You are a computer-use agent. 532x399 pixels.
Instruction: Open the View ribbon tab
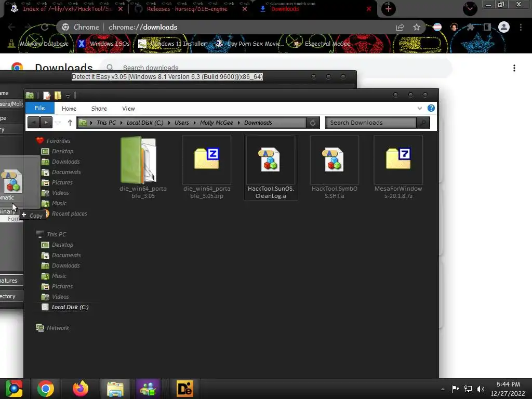(128, 109)
